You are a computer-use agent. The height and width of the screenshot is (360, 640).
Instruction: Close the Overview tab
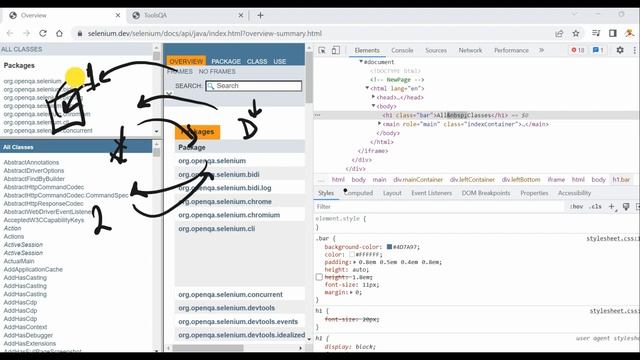[x=118, y=15]
